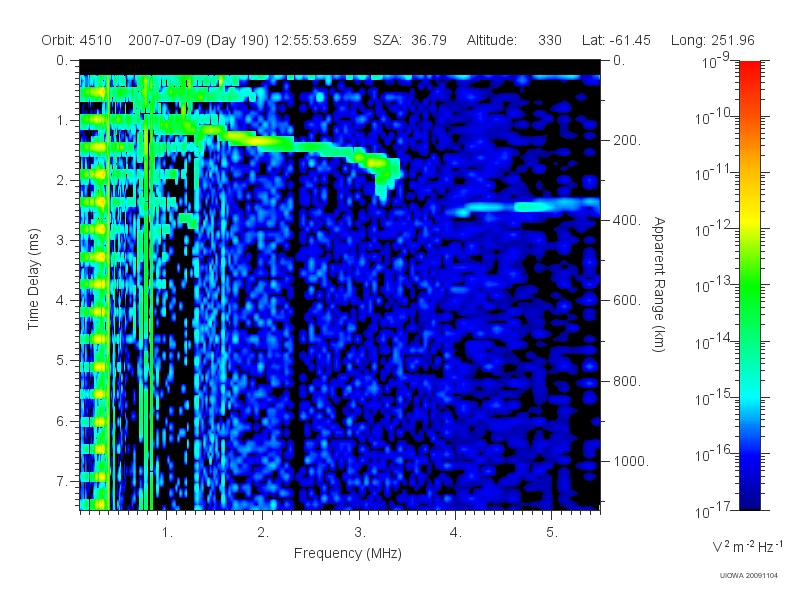Image resolution: width=800 pixels, height=600 pixels.
Task: Click the '1.' tick on Frequency axis
Action: [x=167, y=533]
